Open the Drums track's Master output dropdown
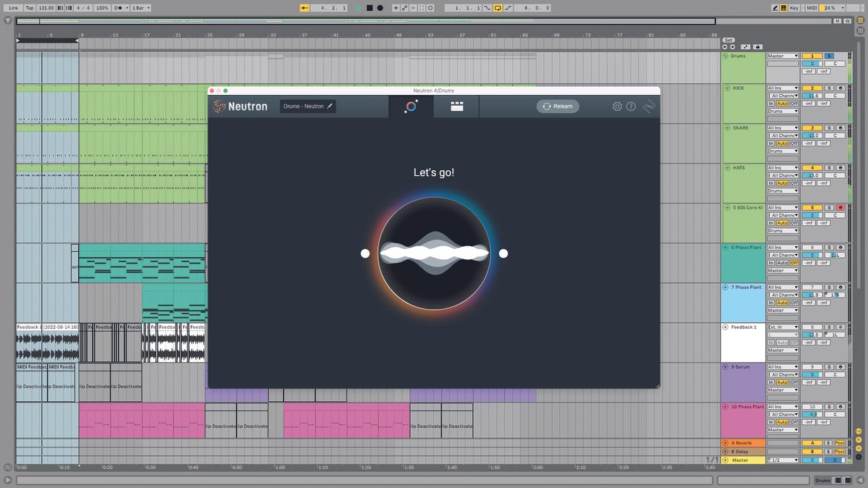The image size is (868, 488). coord(781,55)
